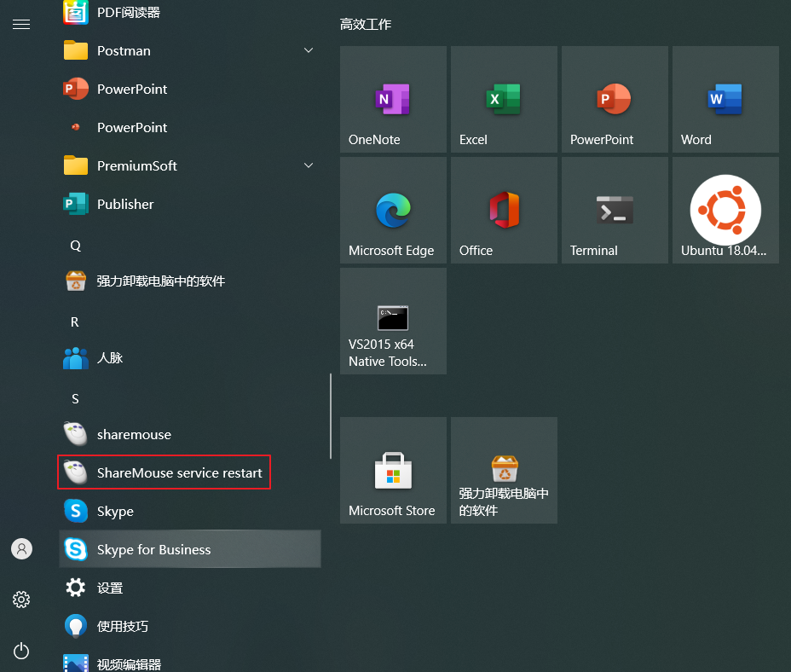Open the S letter index header
791x672 pixels.
click(75, 399)
